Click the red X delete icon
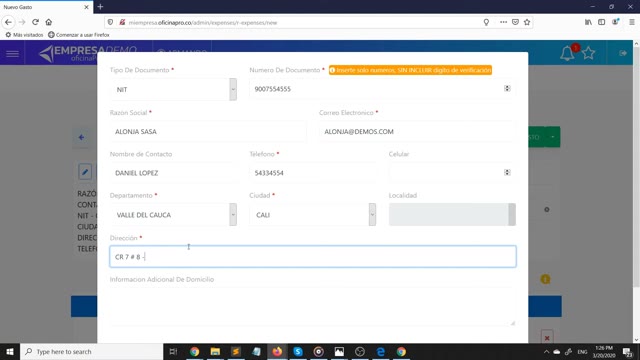Screen dimensions: 640x360 pos(547,338)
